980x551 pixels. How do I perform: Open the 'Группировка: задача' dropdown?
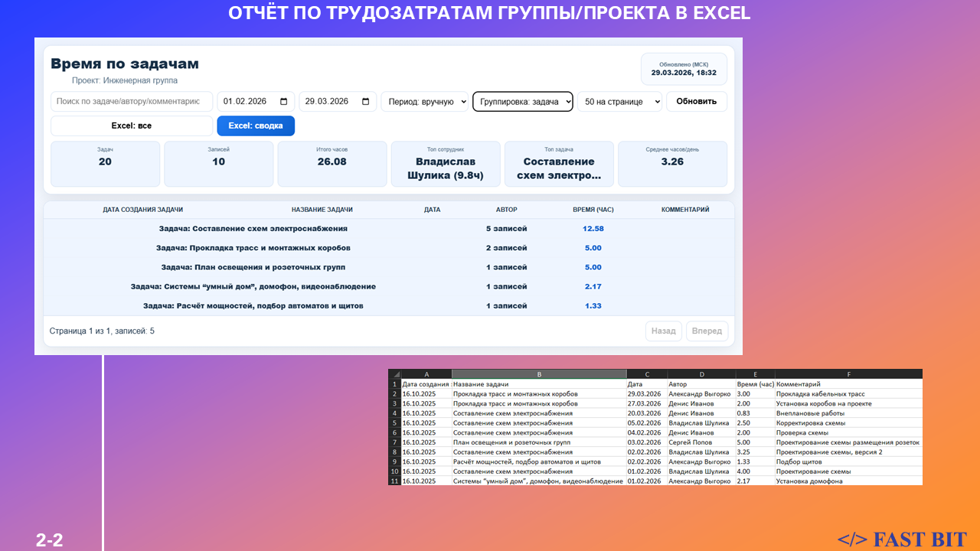pos(523,102)
